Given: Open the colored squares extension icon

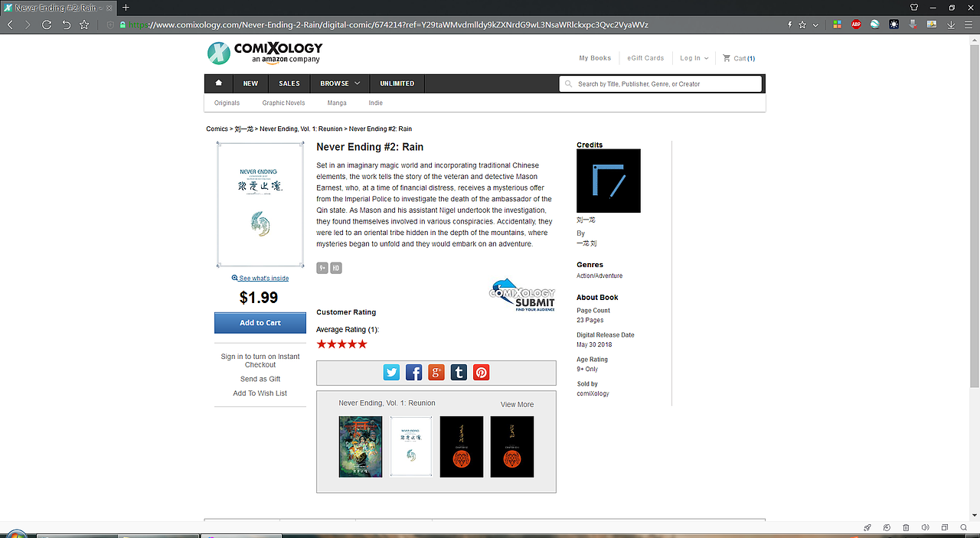Looking at the screenshot, I should coord(838,24).
